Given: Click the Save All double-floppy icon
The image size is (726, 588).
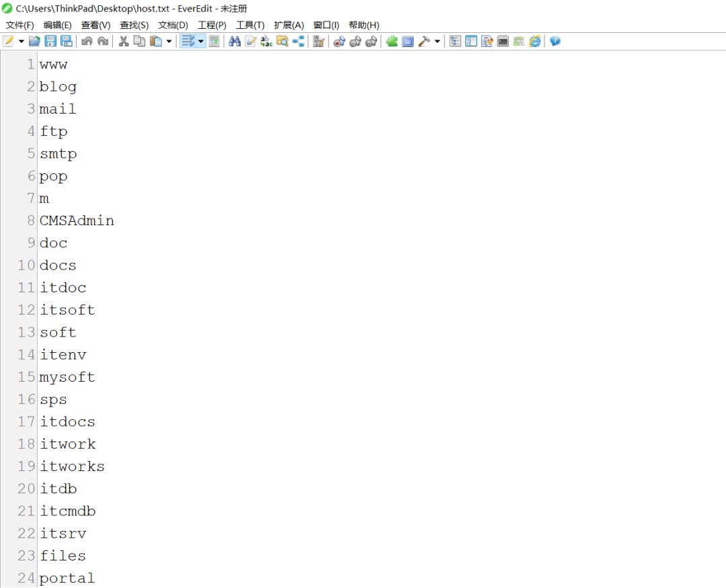Looking at the screenshot, I should click(66, 41).
